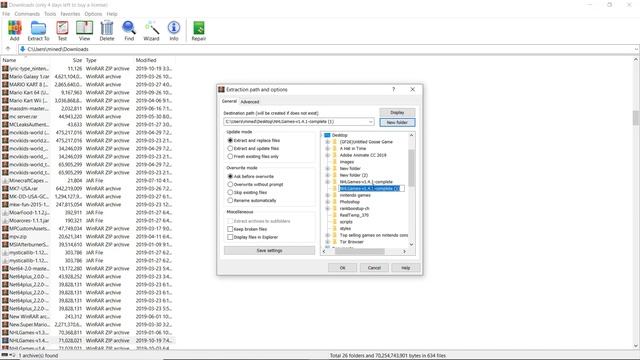Enable Keep broken files checkbox
Screen dimensions: 640x360
230,229
